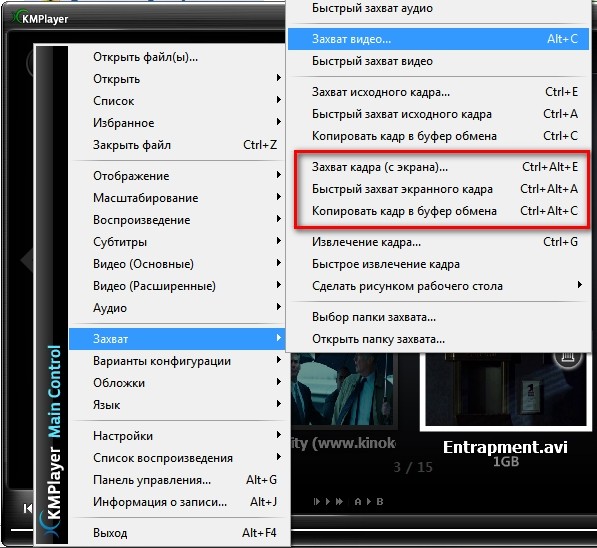Click the fast forward double-arrow icon

339,502
